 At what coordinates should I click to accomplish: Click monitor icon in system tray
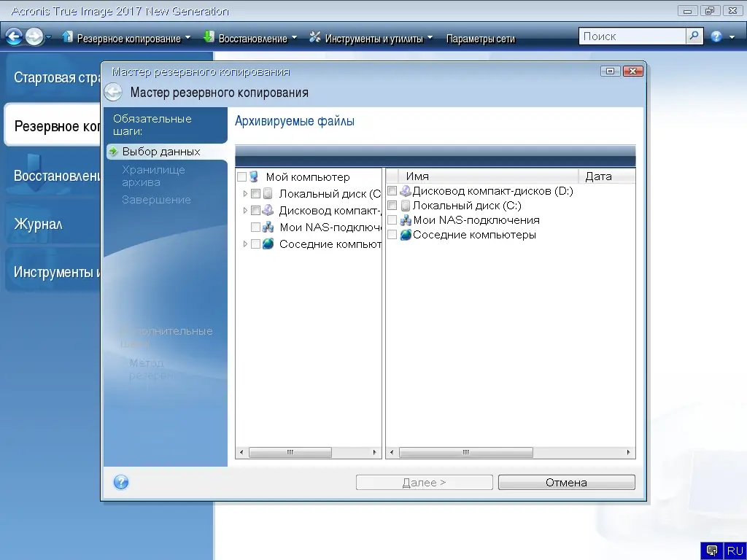click(712, 551)
